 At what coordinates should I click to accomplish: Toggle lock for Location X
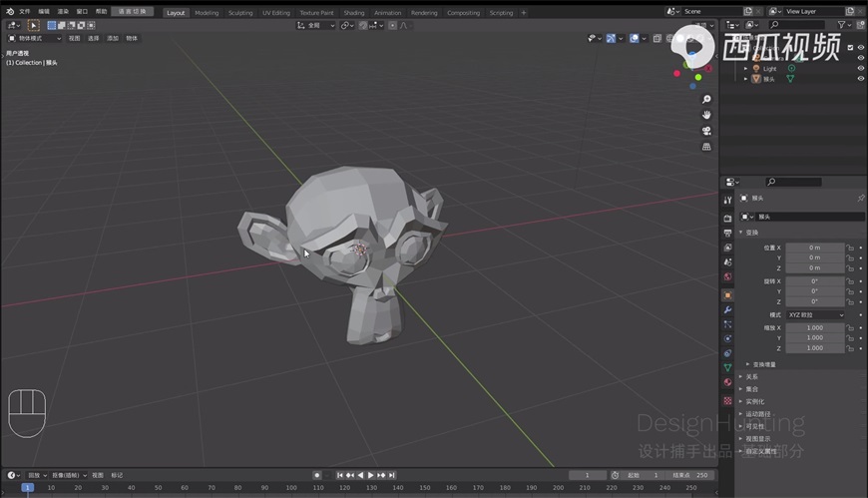point(850,248)
